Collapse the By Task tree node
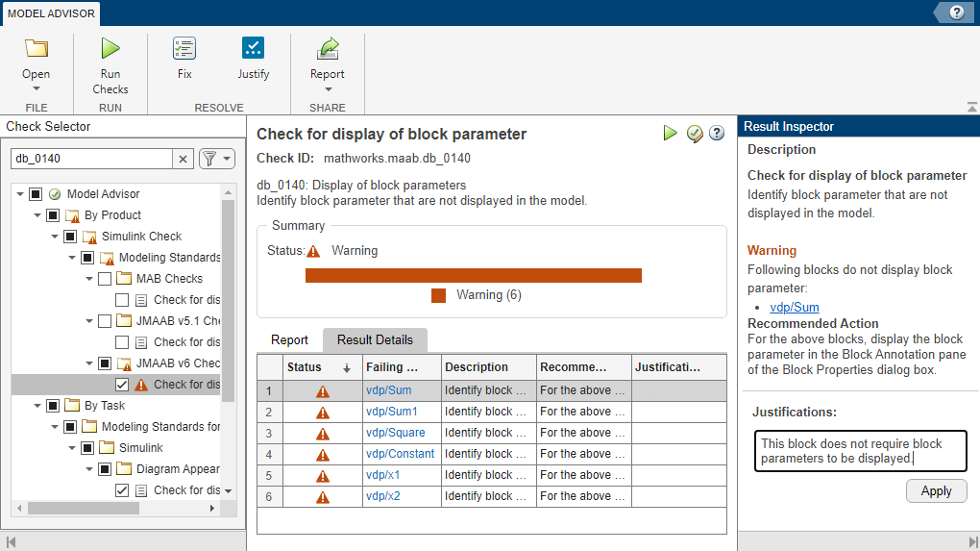Image resolution: width=980 pixels, height=551 pixels. (x=38, y=406)
